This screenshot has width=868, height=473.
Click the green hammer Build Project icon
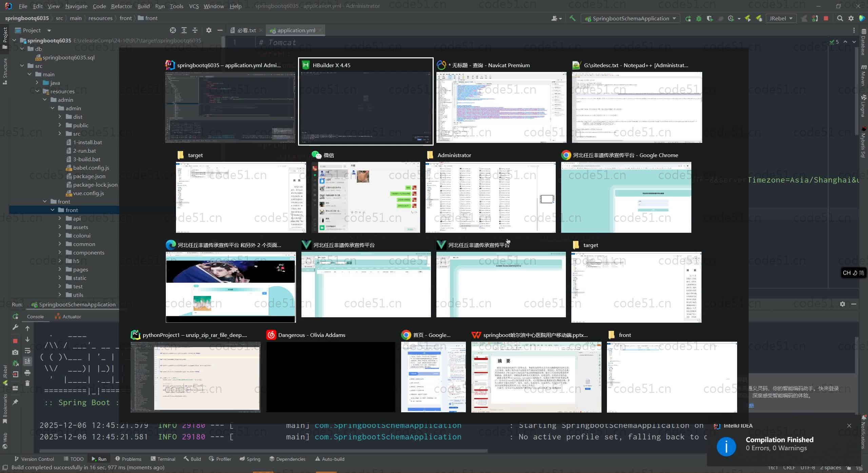(573, 18)
